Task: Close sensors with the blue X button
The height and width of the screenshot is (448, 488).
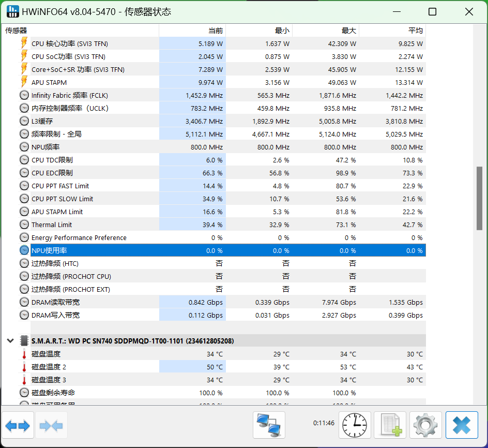Action: tap(462, 425)
